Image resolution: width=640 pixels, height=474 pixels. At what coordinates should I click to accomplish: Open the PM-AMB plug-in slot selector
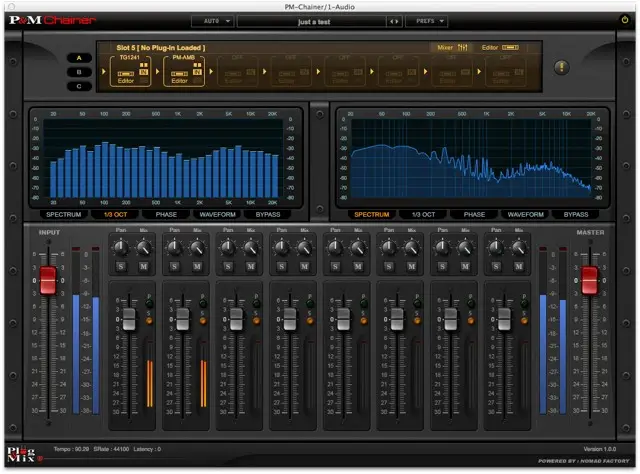click(x=183, y=58)
